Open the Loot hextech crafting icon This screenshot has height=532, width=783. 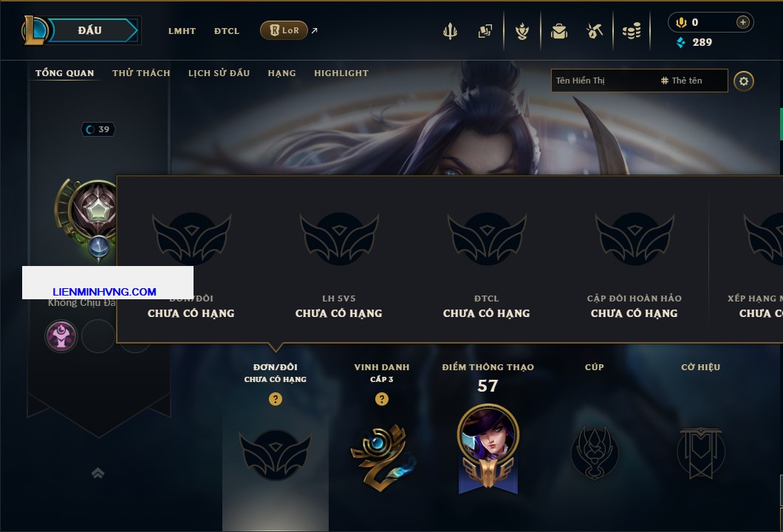point(522,31)
